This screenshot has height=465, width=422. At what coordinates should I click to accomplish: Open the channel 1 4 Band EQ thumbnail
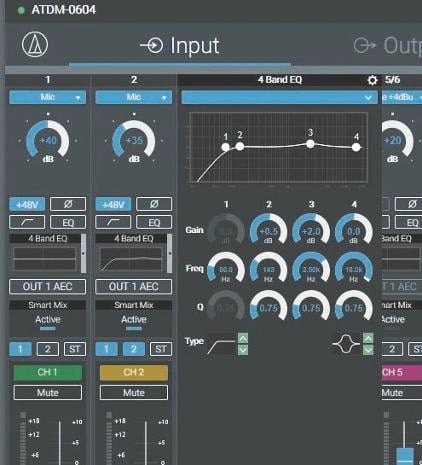coord(44,259)
